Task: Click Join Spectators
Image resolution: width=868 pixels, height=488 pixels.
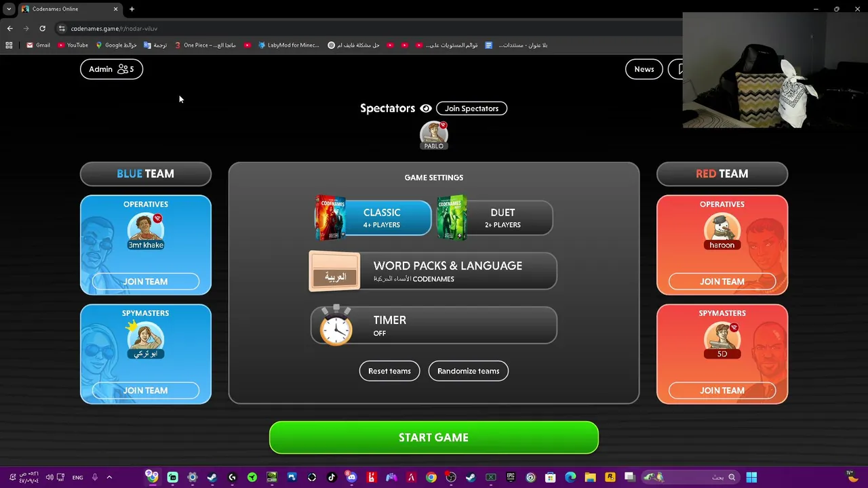Action: click(x=471, y=108)
